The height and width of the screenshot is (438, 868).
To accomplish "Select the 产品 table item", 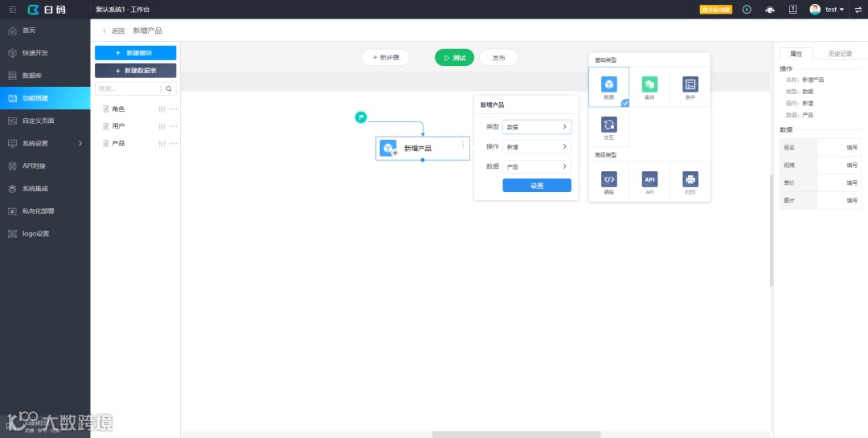I will (x=118, y=143).
